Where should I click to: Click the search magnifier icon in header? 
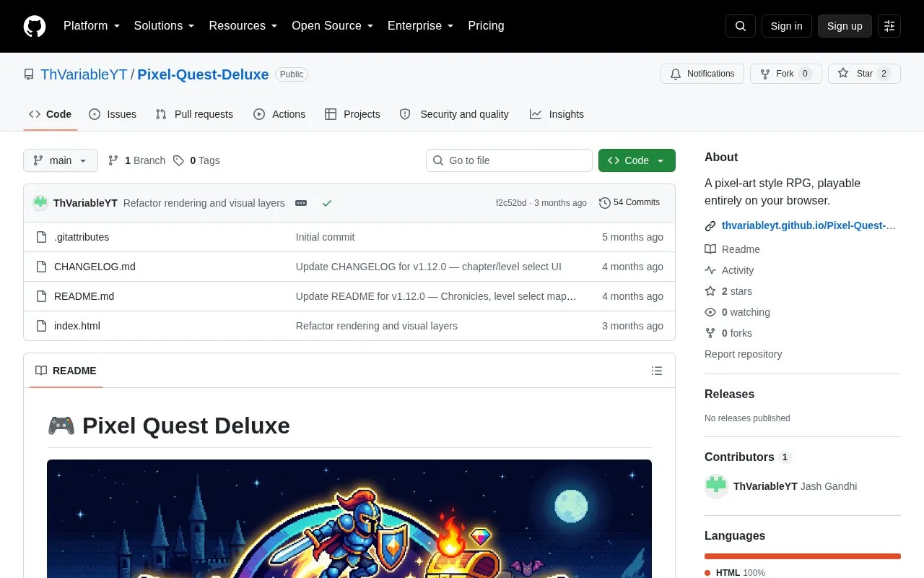click(x=741, y=26)
